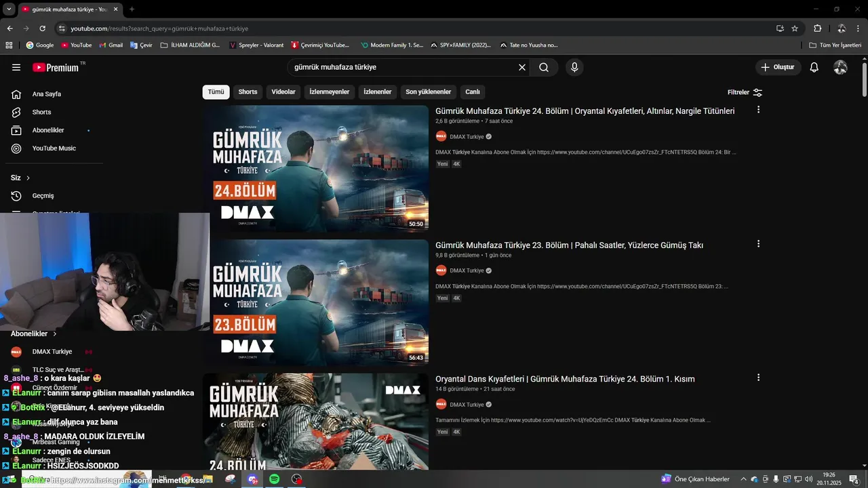Open the Gmail bookmark
The image size is (868, 488).
(110, 45)
